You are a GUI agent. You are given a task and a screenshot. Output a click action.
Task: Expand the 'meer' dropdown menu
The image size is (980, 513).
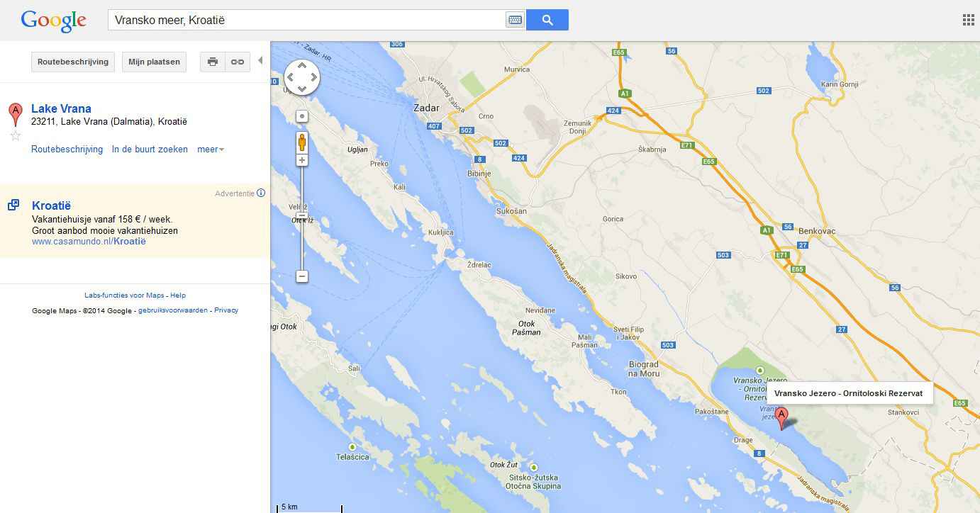[x=211, y=150]
